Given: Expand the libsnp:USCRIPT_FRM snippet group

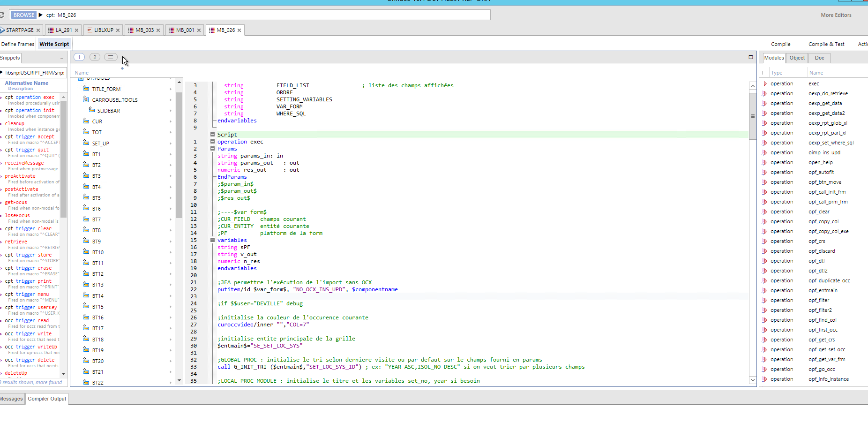Looking at the screenshot, I should tap(2, 72).
